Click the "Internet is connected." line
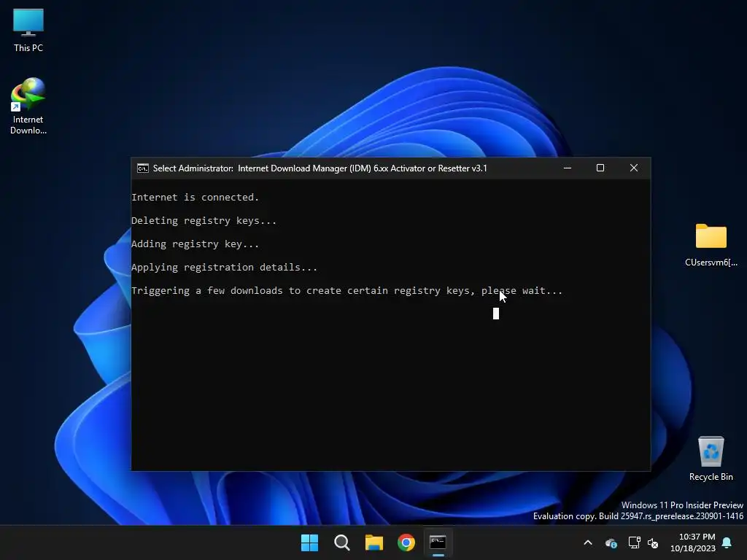This screenshot has height=560, width=747. click(195, 197)
